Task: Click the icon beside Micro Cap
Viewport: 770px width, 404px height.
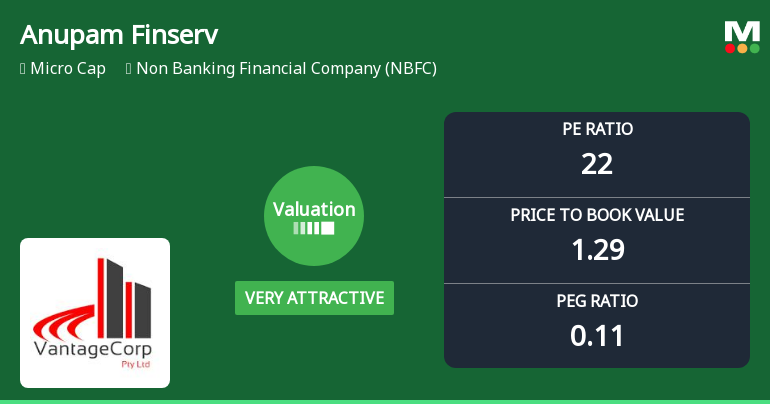Action: 23,69
